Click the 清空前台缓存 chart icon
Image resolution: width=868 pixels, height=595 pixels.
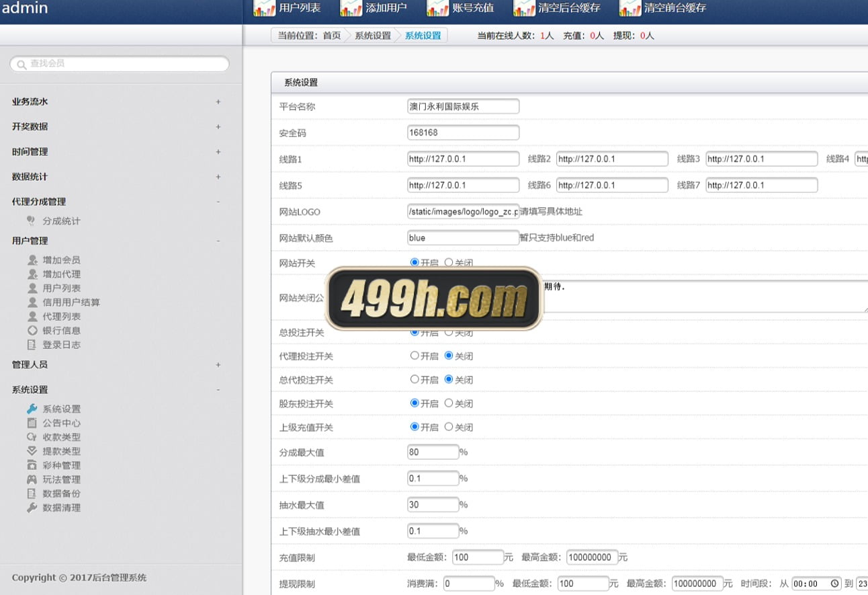[x=630, y=7]
